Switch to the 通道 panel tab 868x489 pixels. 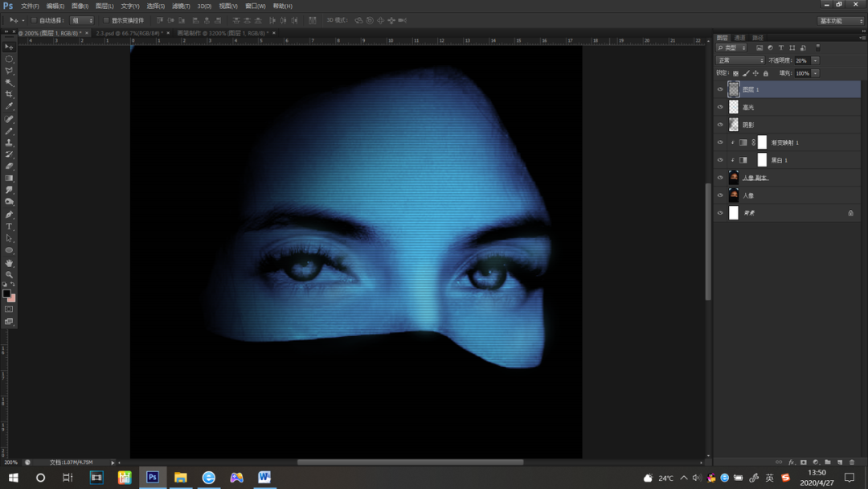click(x=739, y=38)
